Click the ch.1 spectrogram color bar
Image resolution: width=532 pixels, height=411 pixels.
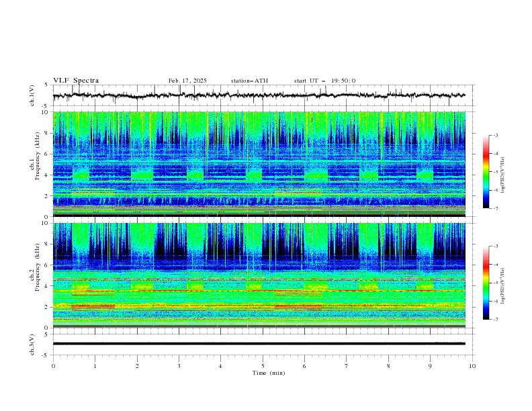486,172
